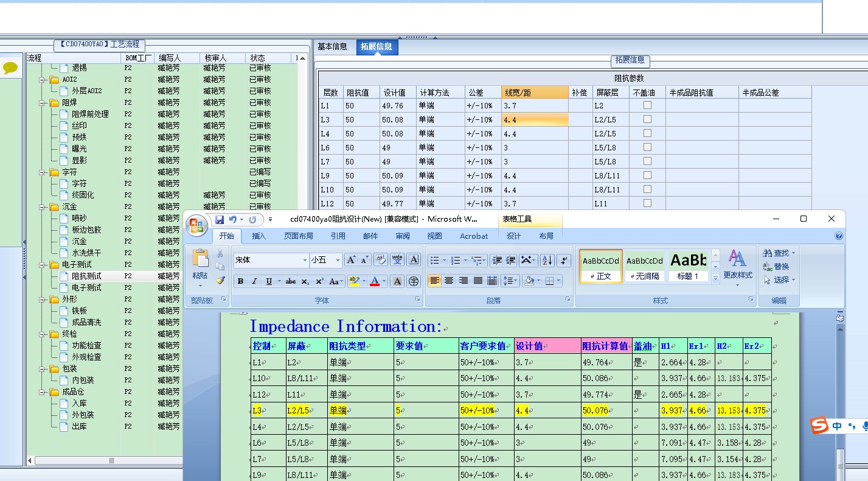Open the font name dropdown 宋体
The image size is (868, 481).
[305, 260]
